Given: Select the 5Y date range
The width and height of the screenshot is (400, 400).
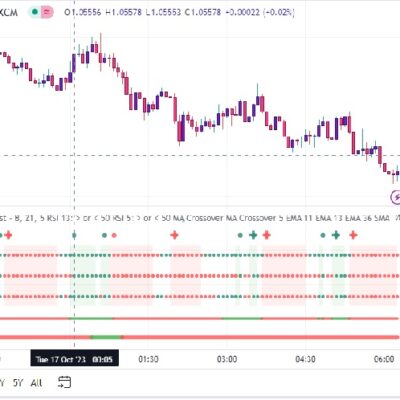Looking at the screenshot, I should (18, 383).
